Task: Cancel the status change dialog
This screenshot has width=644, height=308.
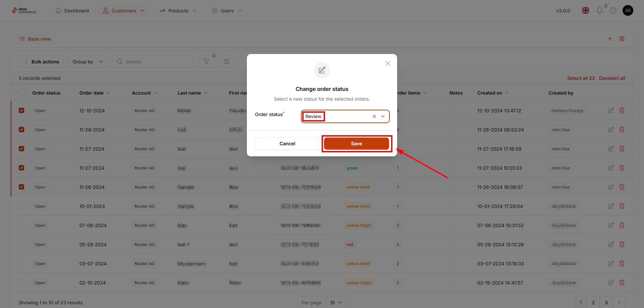Action: pos(287,144)
